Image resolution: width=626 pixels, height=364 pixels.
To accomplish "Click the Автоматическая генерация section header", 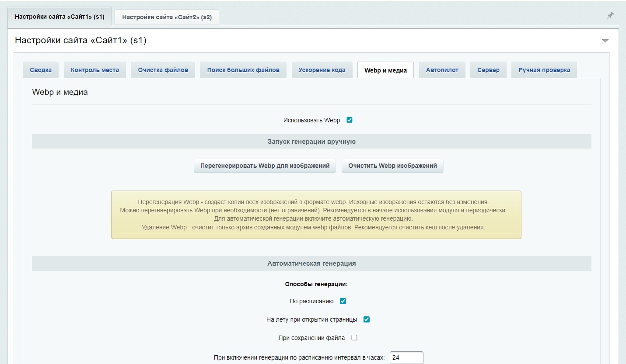I will tap(311, 263).
